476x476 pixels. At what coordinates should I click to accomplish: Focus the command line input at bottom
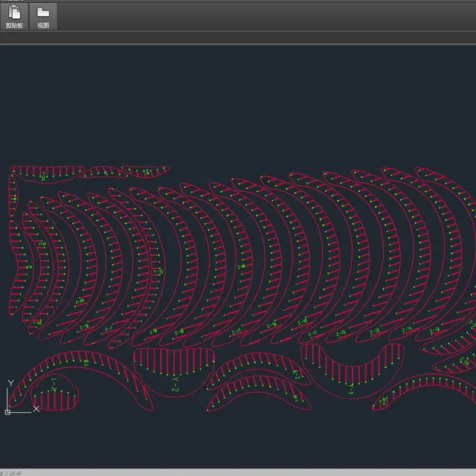238,472
